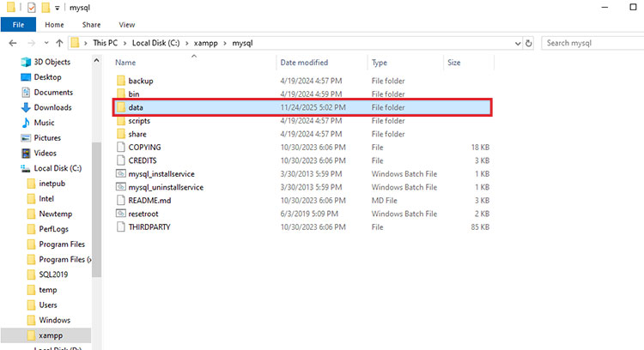Viewport: 644px width, 350px height.
Task: Select the Newtemp folder in tree
Action: coord(56,214)
